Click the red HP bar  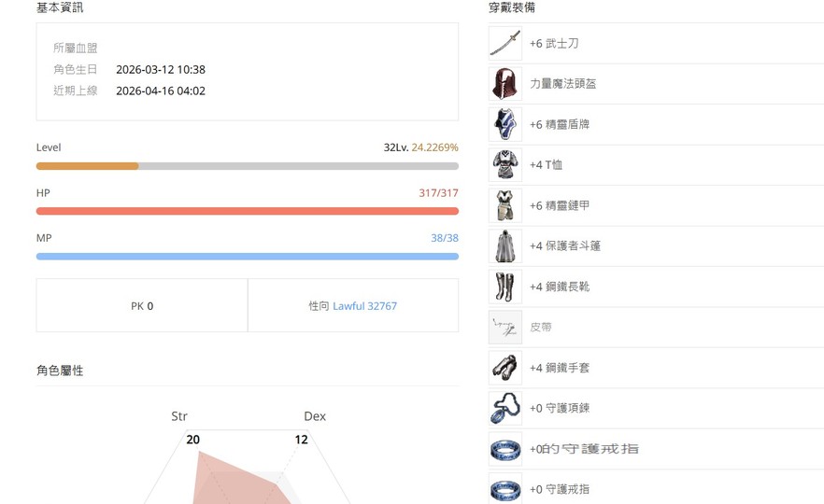(247, 211)
